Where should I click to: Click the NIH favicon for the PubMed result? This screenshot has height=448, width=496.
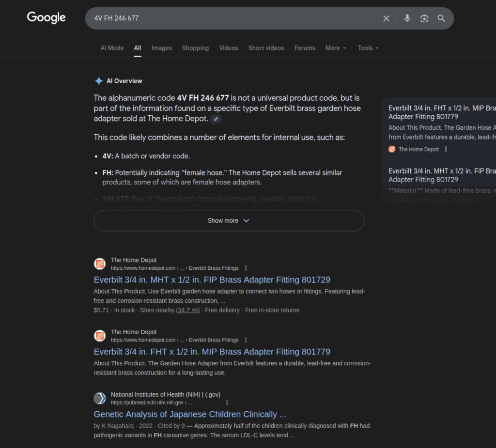[x=100, y=398]
